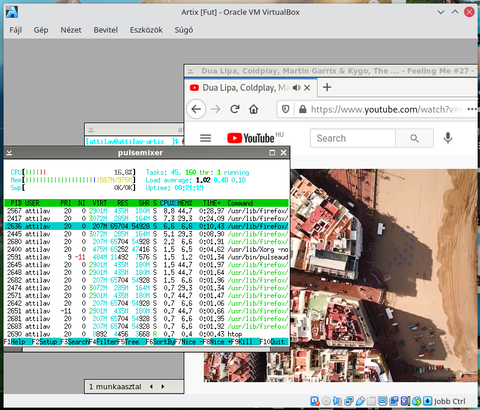Image resolution: width=480 pixels, height=410 pixels.
Task: Click the YouTube logo
Action: (x=251, y=138)
